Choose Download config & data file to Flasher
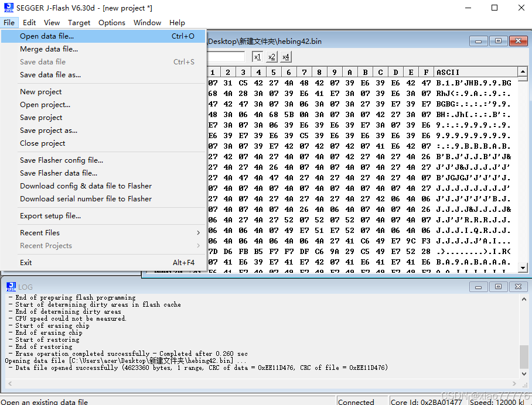Viewport: 532px width, 405px height. click(x=88, y=186)
